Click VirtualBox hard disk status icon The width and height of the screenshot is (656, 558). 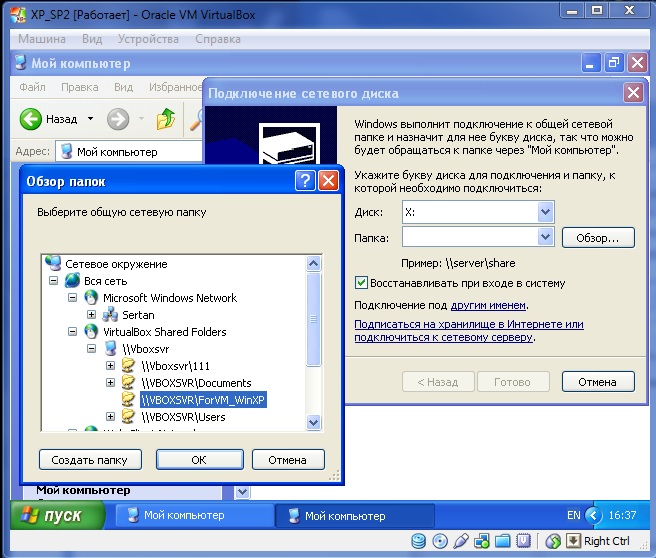pos(418,541)
